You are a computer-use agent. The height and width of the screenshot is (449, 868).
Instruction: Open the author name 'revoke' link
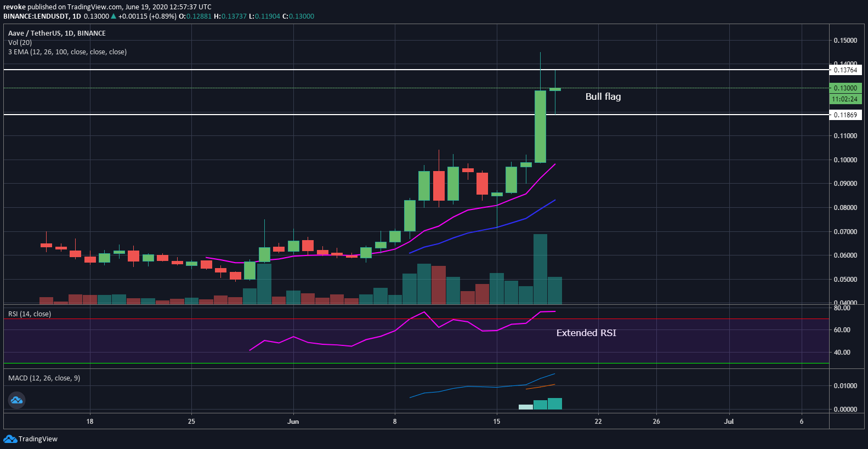coord(14,7)
